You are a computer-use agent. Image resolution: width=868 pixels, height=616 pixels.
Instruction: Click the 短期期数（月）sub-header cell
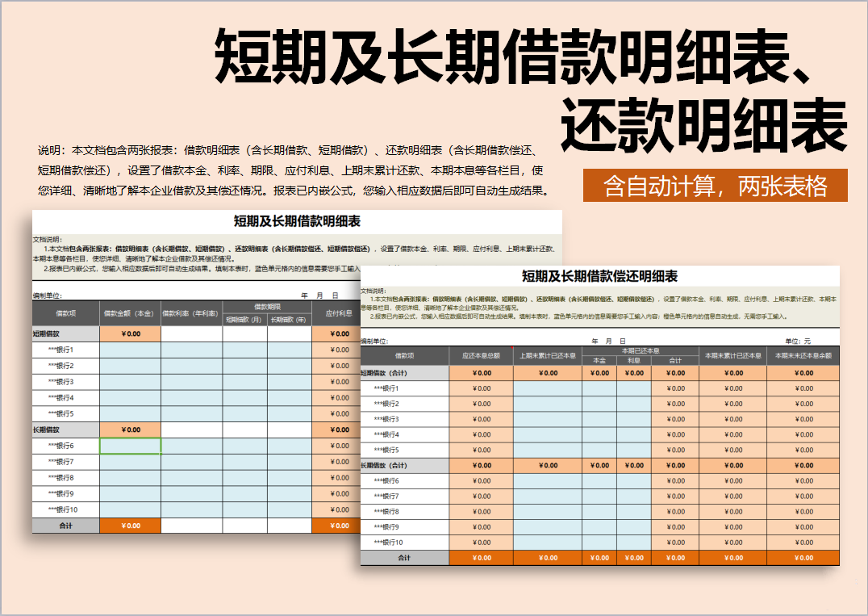tap(244, 320)
